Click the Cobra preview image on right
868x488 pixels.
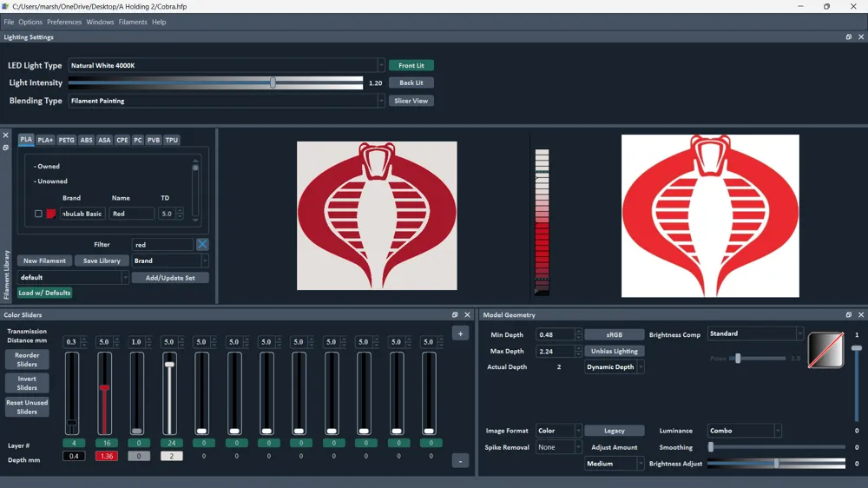click(x=710, y=215)
